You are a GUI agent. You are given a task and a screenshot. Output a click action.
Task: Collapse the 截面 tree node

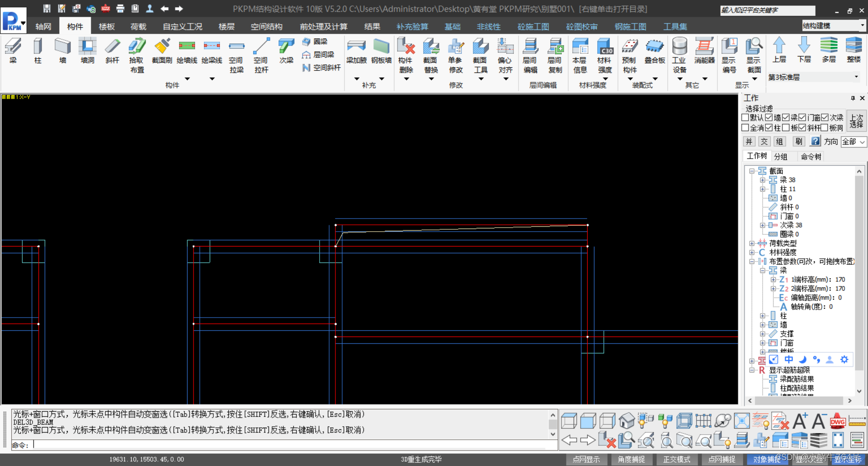[x=751, y=171]
